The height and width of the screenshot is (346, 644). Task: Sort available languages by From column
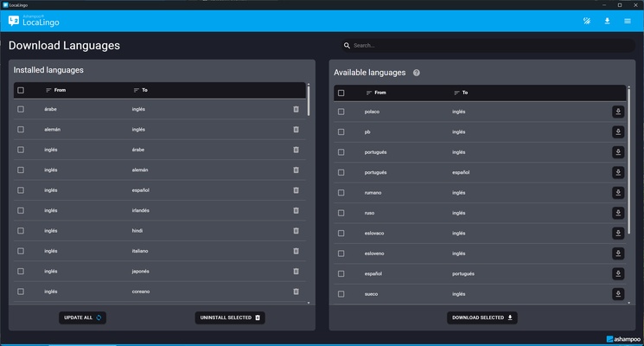376,93
